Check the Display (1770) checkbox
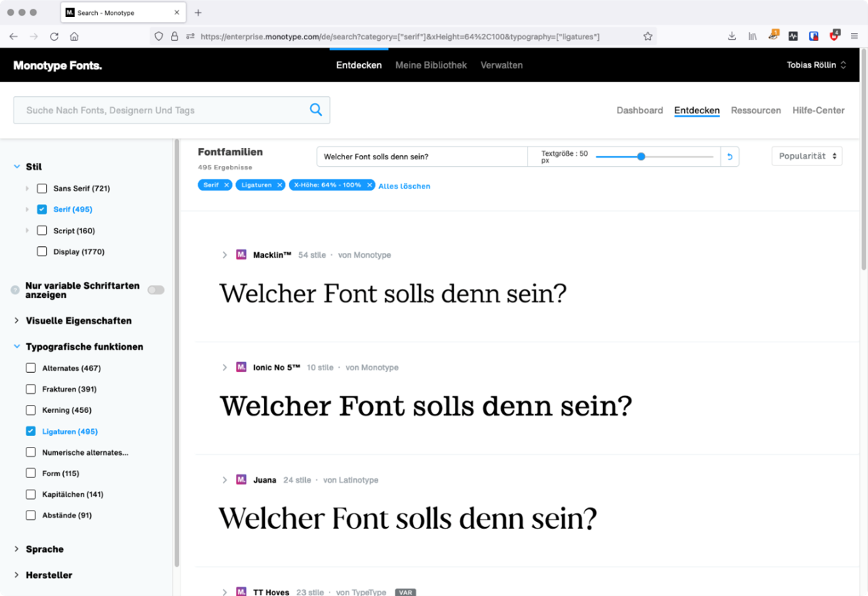This screenshot has width=868, height=596. click(x=42, y=252)
